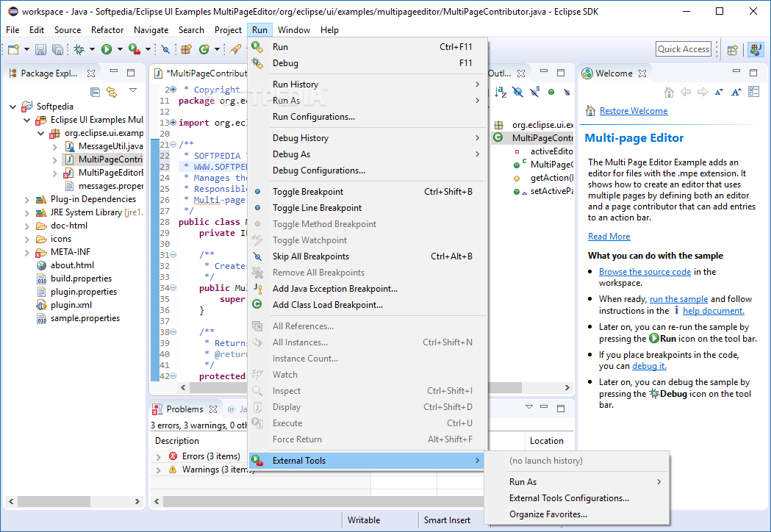Choose Add Java Exception Breakpoint...
The height and width of the screenshot is (532, 771).
(367, 289)
